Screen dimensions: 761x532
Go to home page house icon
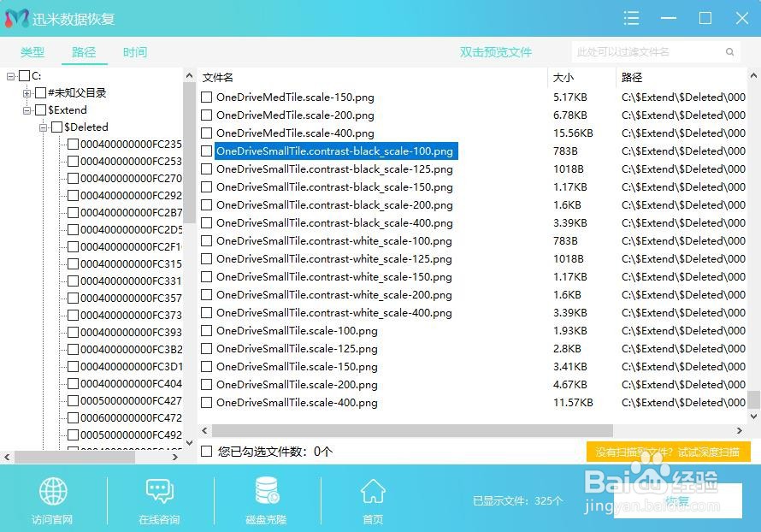[373, 491]
